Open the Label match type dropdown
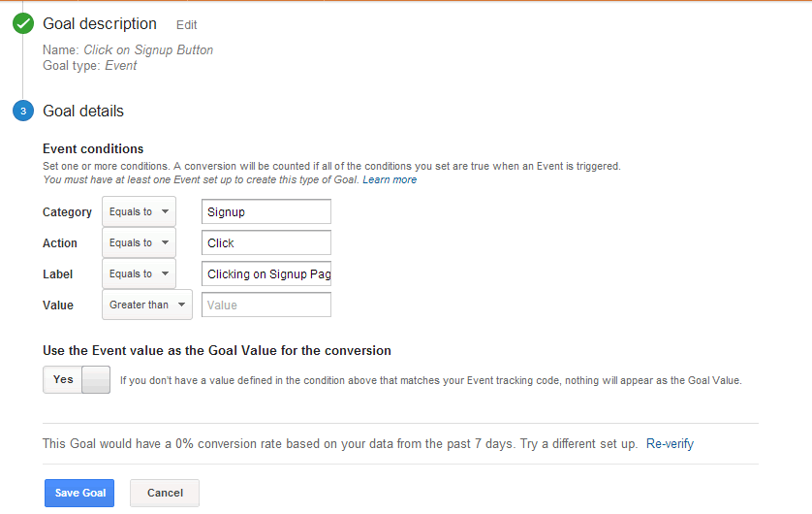812x514 pixels. click(139, 273)
